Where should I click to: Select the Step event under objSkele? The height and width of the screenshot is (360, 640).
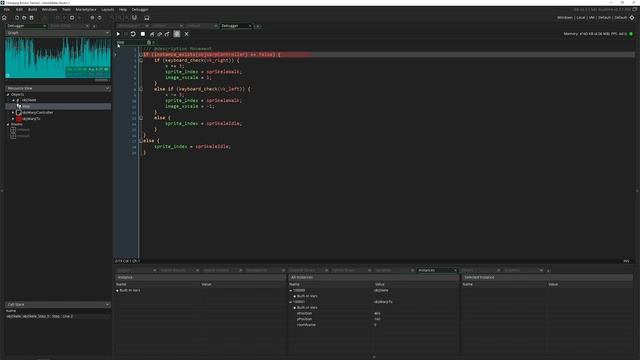pyautogui.click(x=58, y=106)
